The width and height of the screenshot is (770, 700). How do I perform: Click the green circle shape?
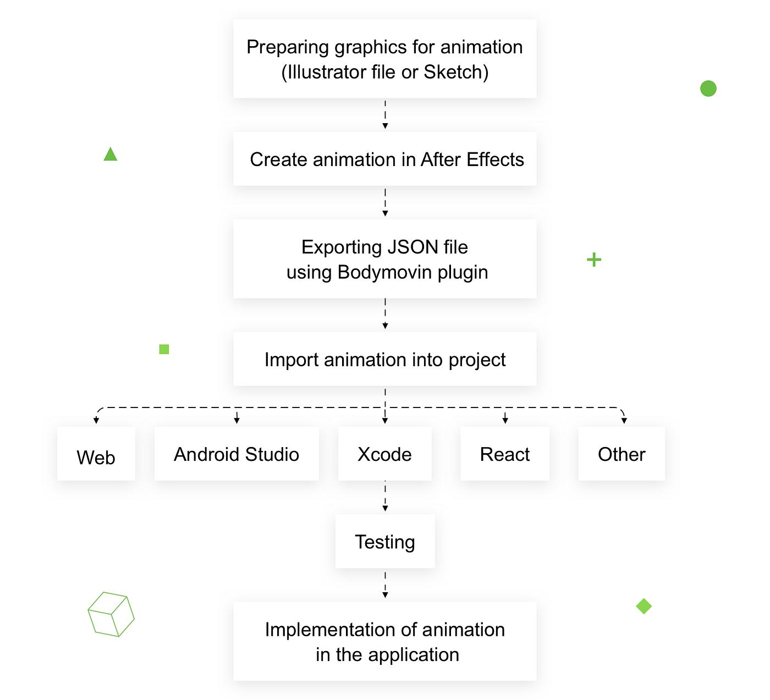(708, 89)
